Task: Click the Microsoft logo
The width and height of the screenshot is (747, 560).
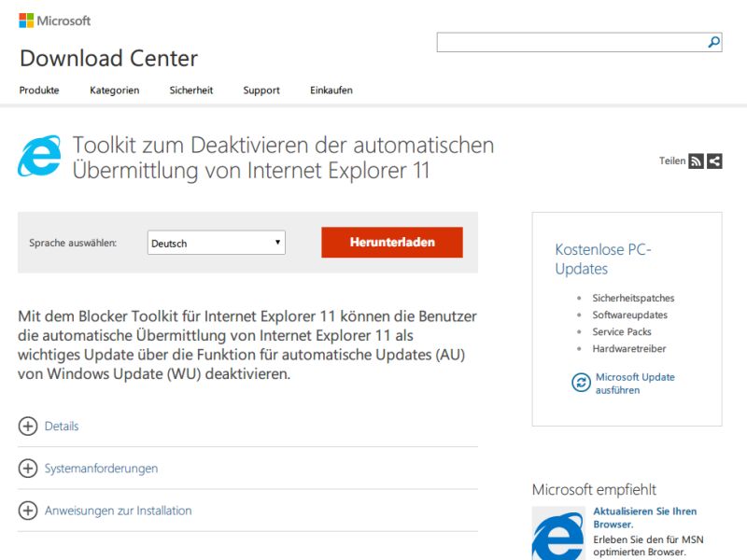Action: [54, 21]
